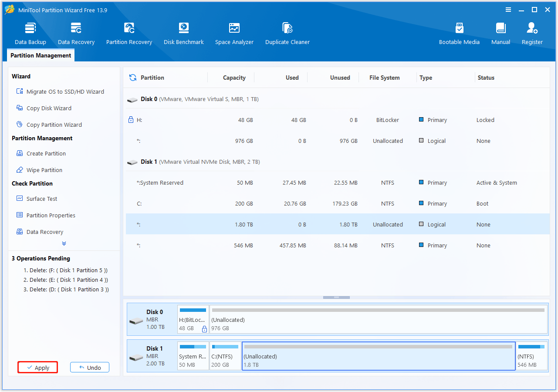This screenshot has height=392, width=558.
Task: Run Surface Test from the sidebar
Action: point(37,199)
